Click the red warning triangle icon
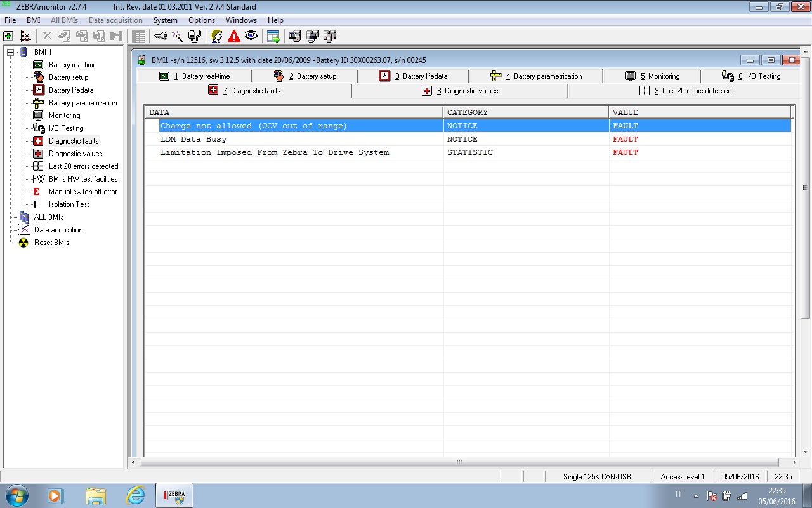812x508 pixels. pyautogui.click(x=234, y=36)
